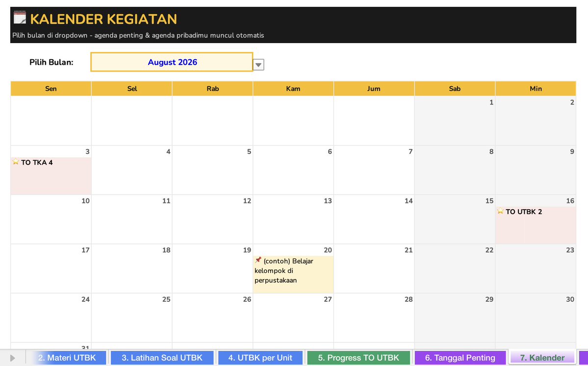Screen dimensions: 588x366
Task: Switch to the 6. Tanggal Penting tab
Action: [x=460, y=358]
